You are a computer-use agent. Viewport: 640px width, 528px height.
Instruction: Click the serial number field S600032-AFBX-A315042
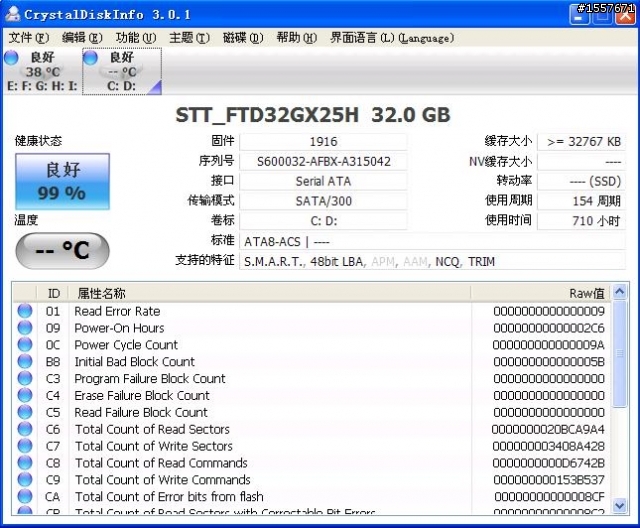[x=323, y=162]
